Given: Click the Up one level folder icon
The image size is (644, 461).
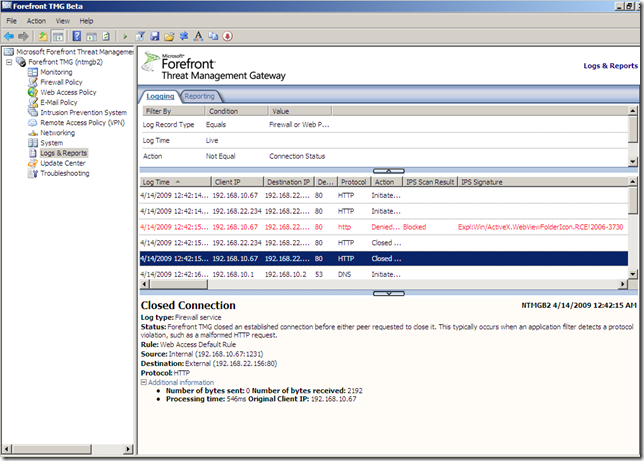Looking at the screenshot, I should [43, 37].
